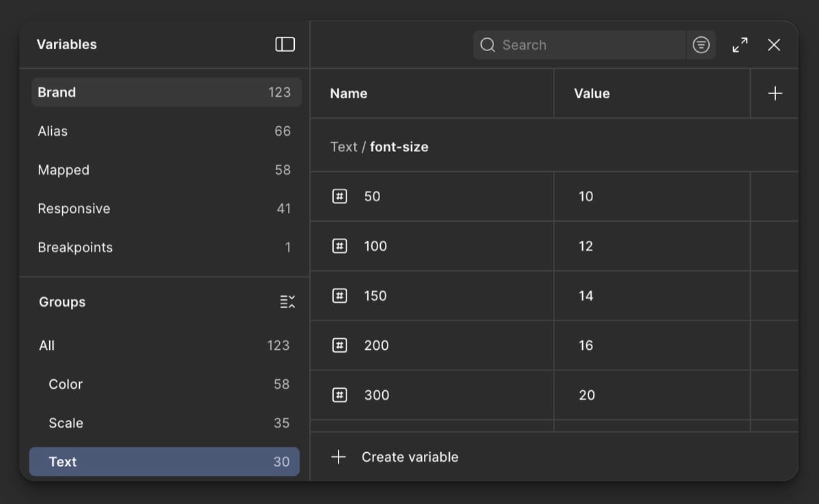Select the variable name 100
The width and height of the screenshot is (819, 504).
[375, 246]
